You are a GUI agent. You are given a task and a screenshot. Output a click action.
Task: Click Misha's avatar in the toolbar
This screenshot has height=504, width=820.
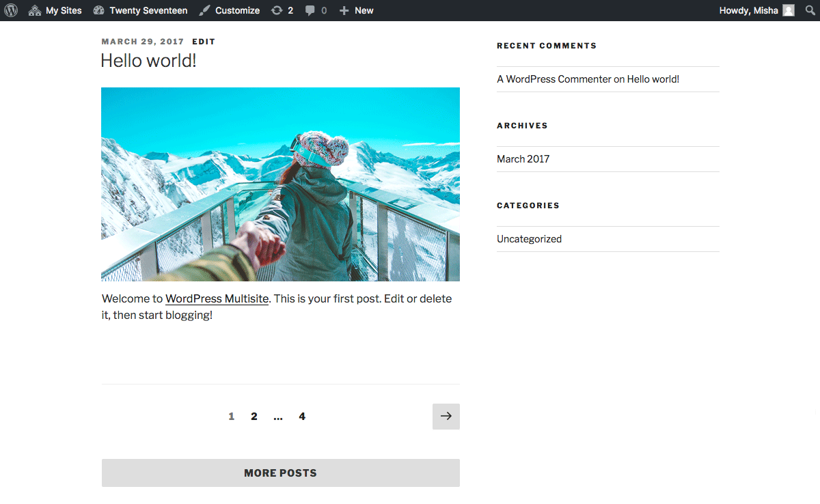[787, 10]
